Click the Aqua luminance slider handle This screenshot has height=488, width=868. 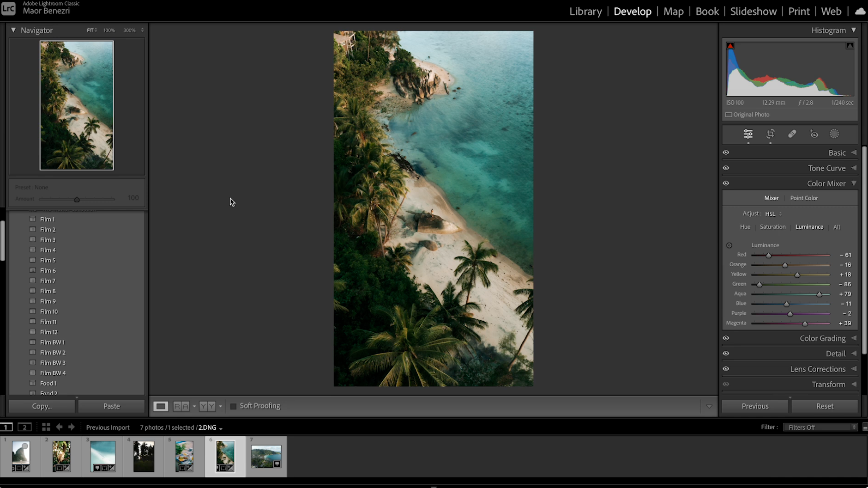coord(819,294)
